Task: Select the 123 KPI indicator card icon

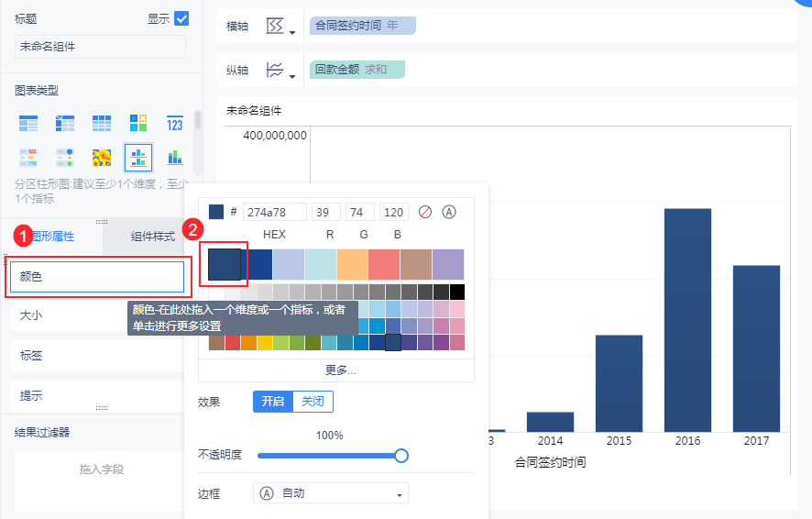Action: click(175, 123)
